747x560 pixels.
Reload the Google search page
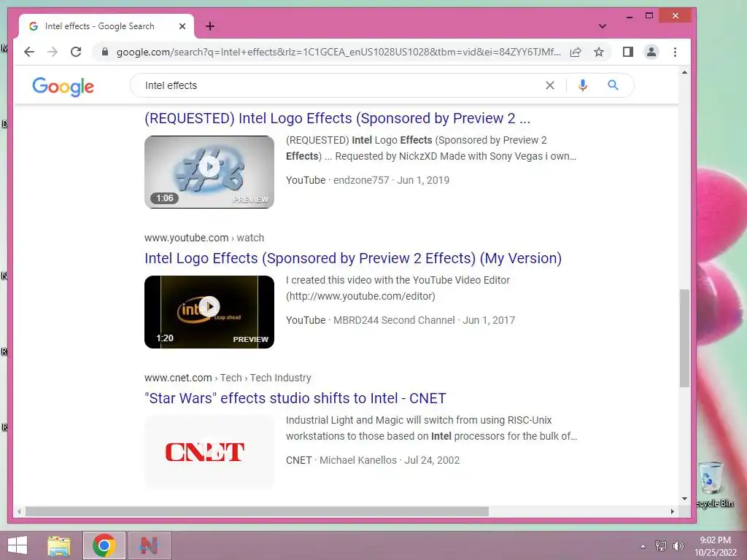(x=76, y=52)
